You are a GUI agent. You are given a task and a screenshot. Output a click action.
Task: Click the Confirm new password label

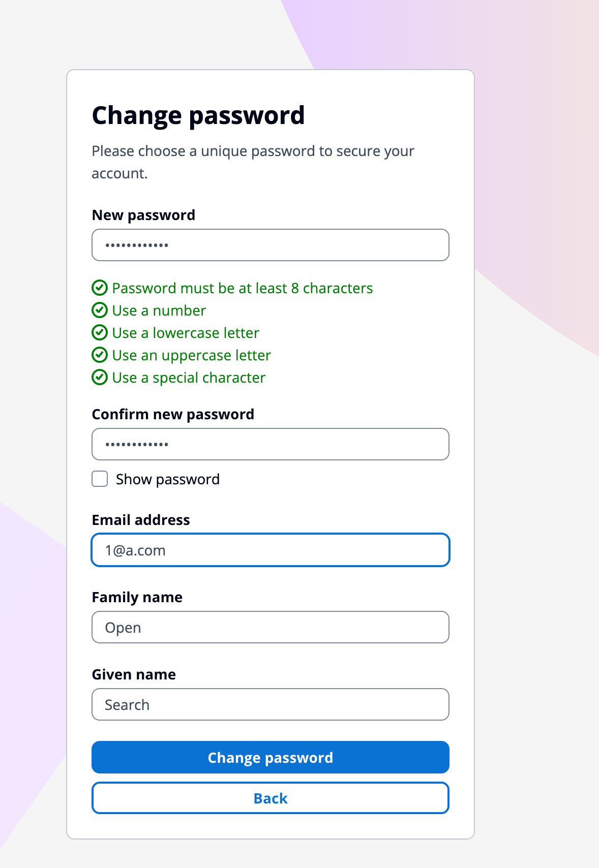click(x=173, y=414)
